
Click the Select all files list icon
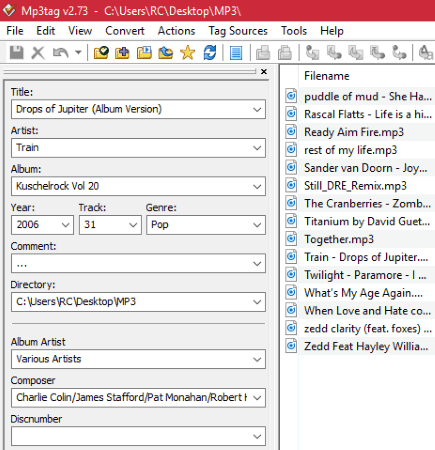[x=236, y=53]
